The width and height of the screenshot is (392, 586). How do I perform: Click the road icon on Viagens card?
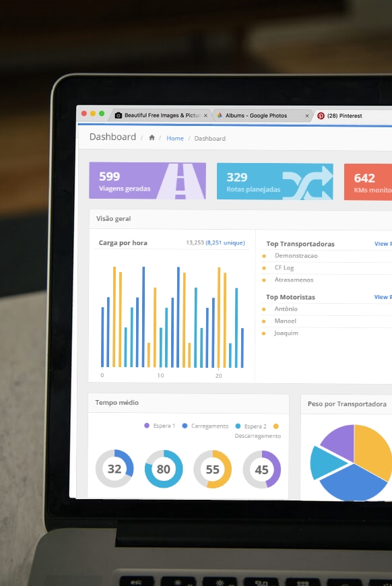pyautogui.click(x=181, y=181)
